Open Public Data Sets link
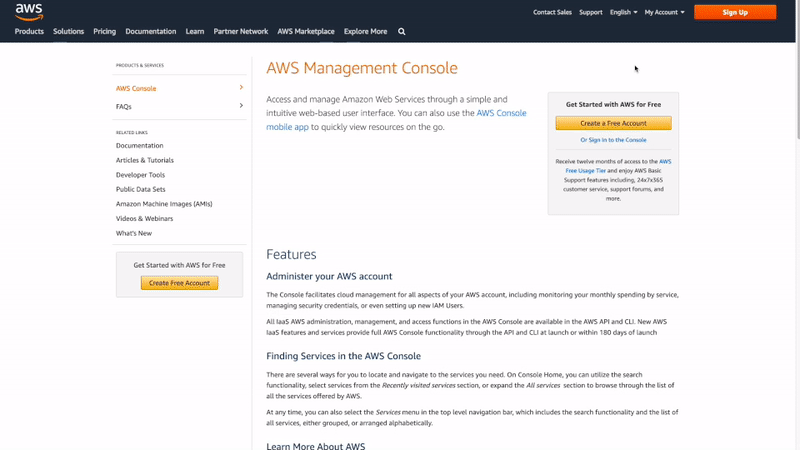Screen dimensions: 800x450 pos(140,189)
